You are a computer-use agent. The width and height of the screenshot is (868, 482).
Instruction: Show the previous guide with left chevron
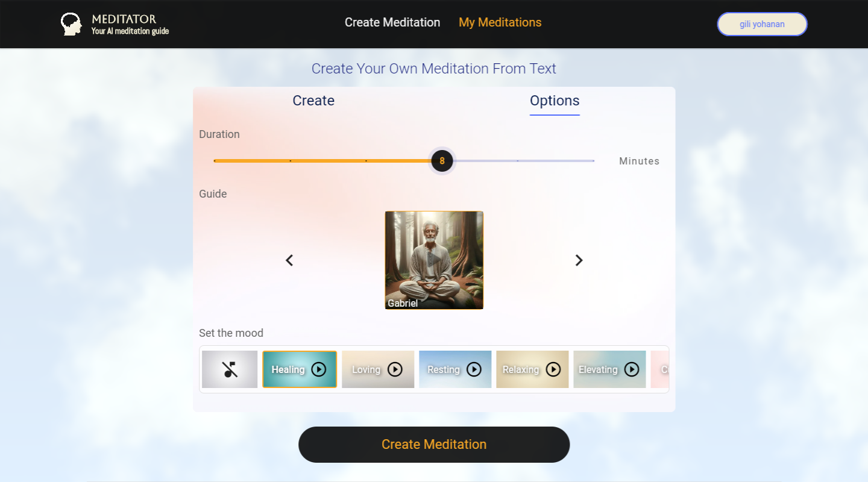(x=289, y=260)
